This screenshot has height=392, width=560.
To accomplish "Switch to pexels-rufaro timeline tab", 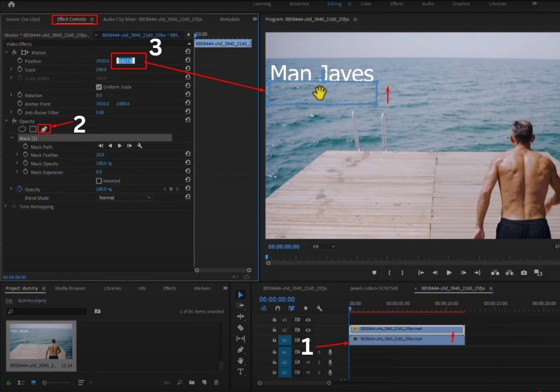I will [x=374, y=288].
